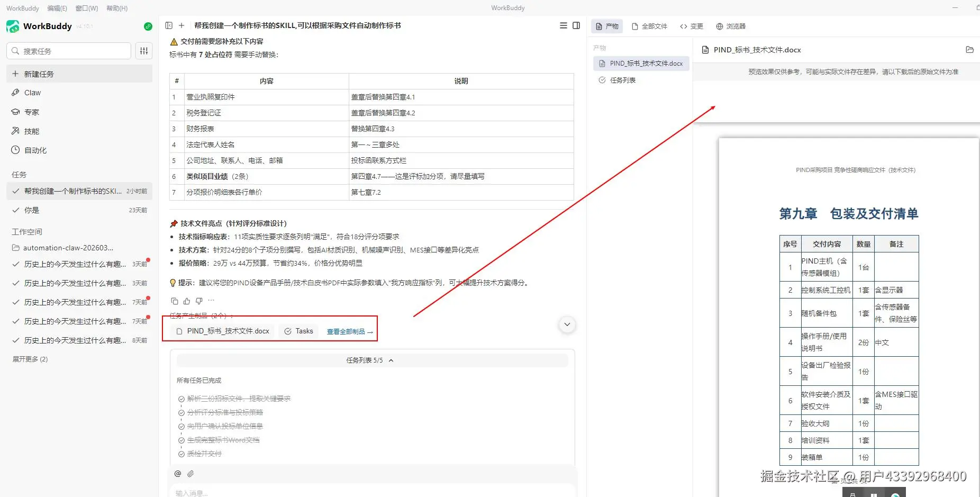Click the plus icon for new conversation

pyautogui.click(x=182, y=25)
